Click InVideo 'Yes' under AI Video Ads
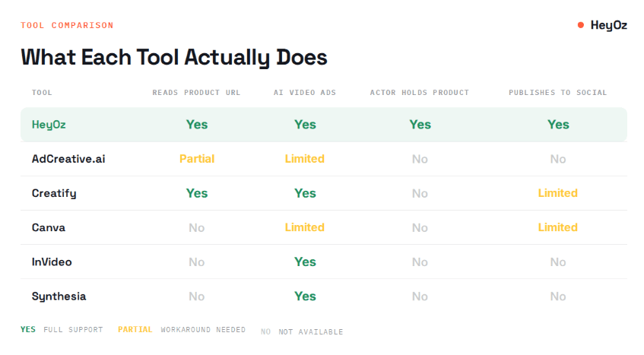644x355 pixels. click(x=305, y=261)
